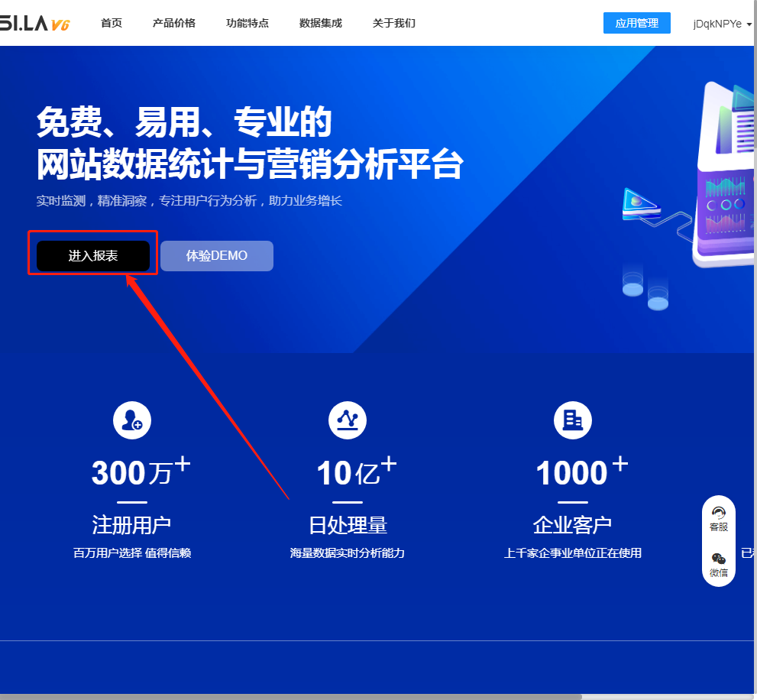Click the horizontal scrollbar at bottom
This screenshot has width=757, height=700.
(x=290, y=696)
